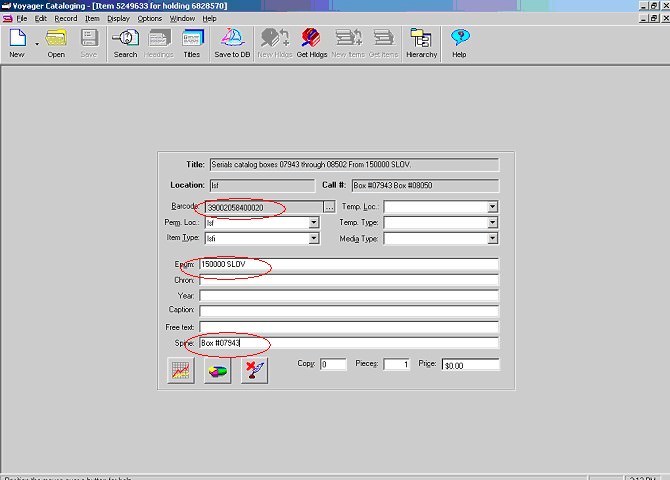Click the ellipsis button beside Barcode

click(329, 207)
